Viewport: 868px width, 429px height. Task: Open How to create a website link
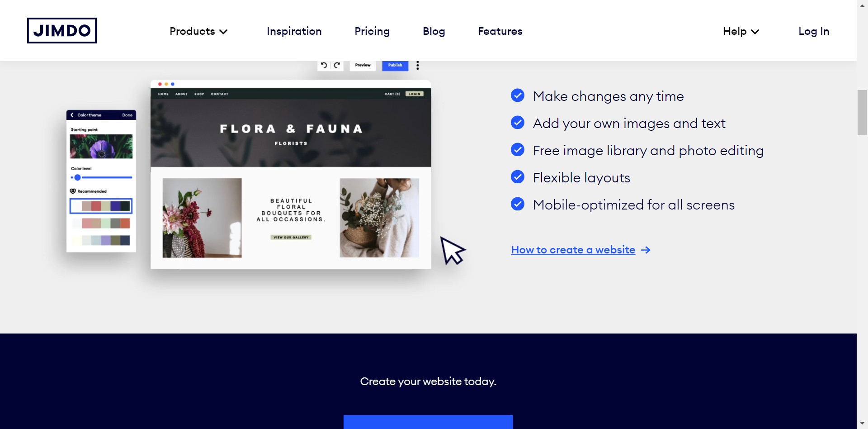[573, 250]
